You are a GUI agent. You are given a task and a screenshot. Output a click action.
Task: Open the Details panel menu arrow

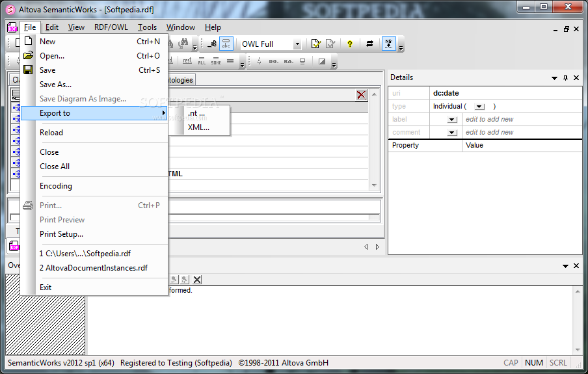tap(554, 78)
